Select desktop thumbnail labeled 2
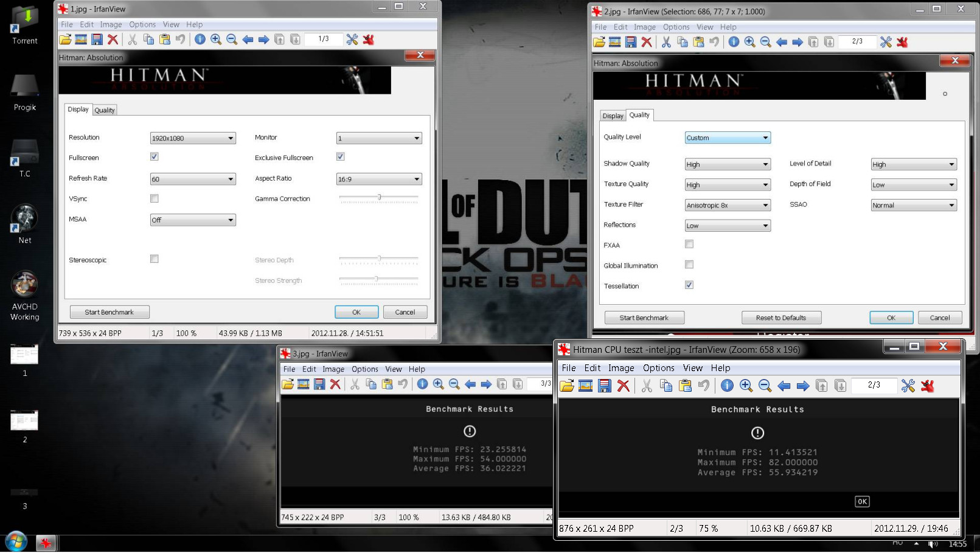This screenshot has height=553, width=980. point(24,426)
